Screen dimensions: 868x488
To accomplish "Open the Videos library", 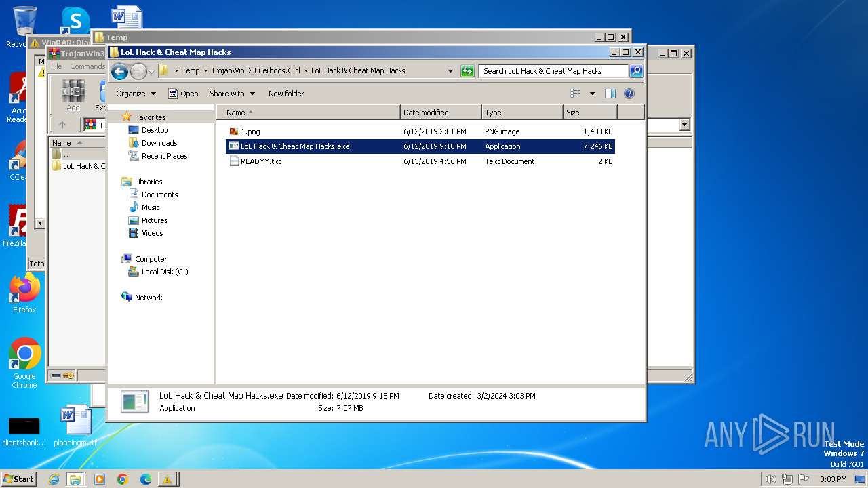I will [152, 233].
